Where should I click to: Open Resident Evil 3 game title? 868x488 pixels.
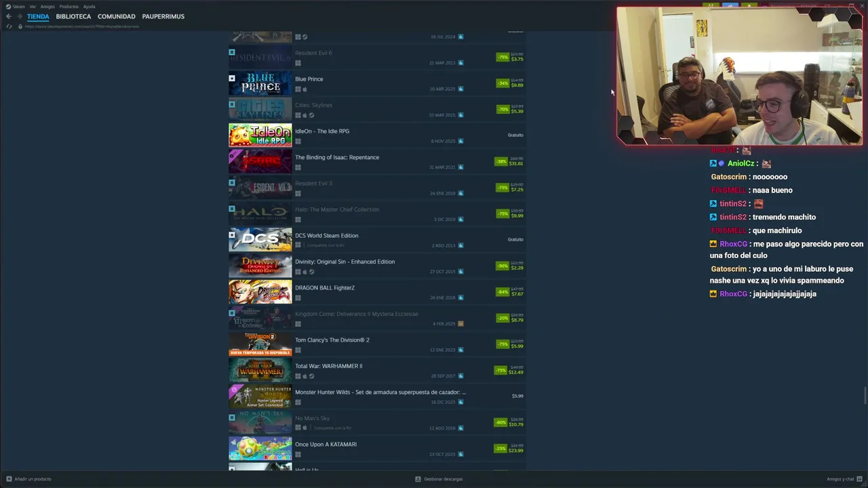click(313, 183)
